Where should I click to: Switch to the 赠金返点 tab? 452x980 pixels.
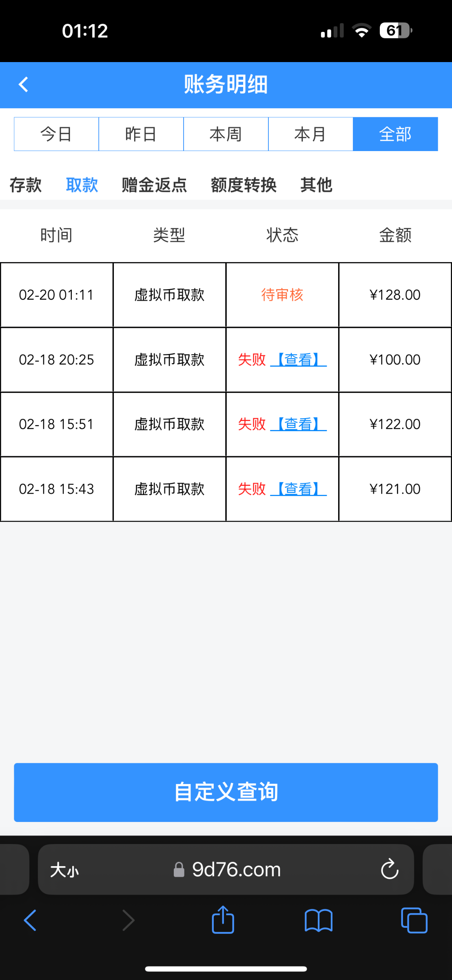pos(154,185)
